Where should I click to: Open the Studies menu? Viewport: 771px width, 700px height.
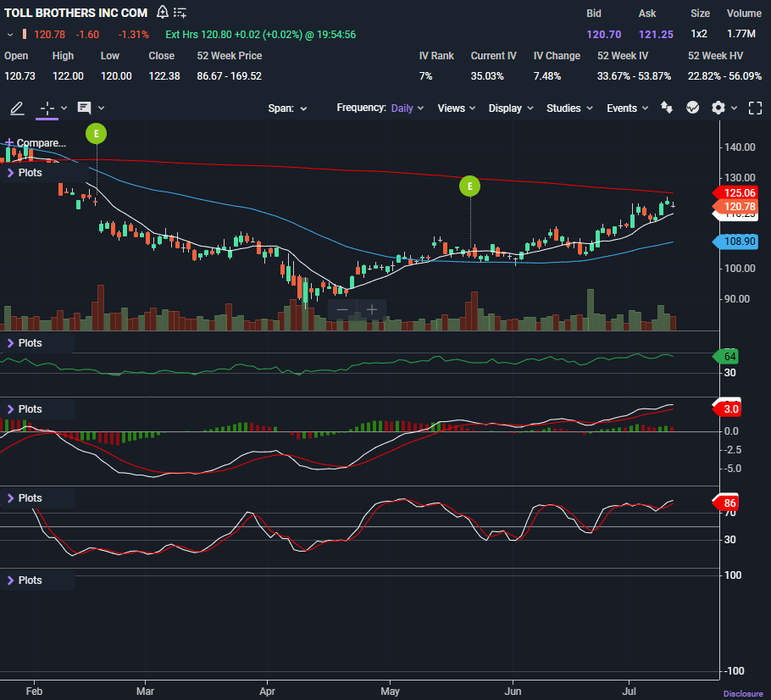point(569,108)
